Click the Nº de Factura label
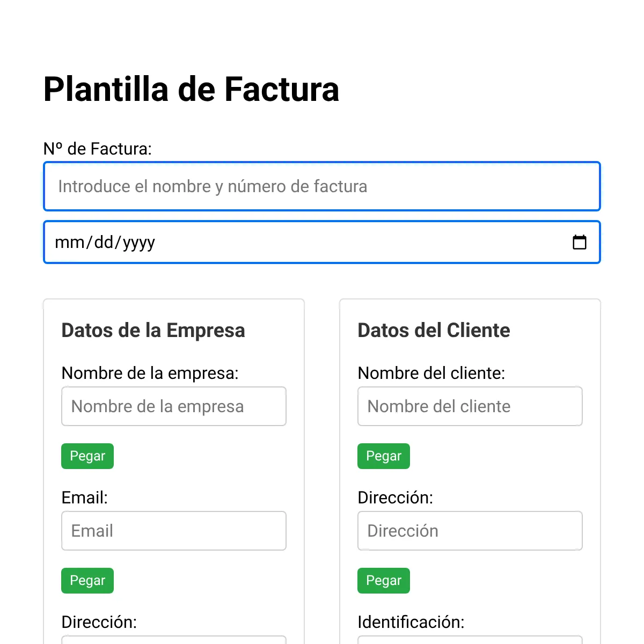The width and height of the screenshot is (644, 644). [98, 149]
